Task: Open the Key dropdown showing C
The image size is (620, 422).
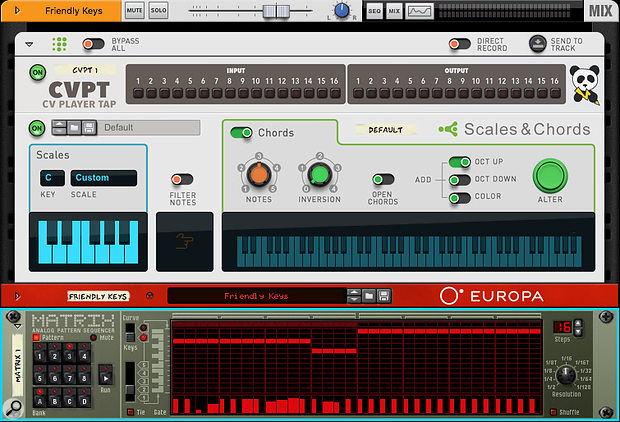Action: (x=52, y=178)
